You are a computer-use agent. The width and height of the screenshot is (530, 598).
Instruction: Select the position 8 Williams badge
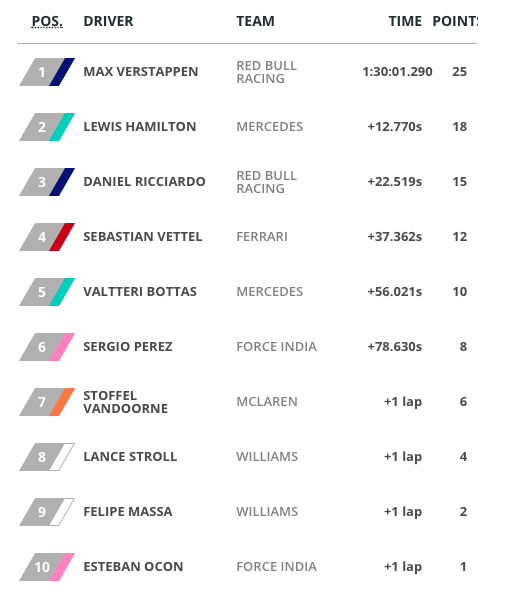pyautogui.click(x=47, y=457)
